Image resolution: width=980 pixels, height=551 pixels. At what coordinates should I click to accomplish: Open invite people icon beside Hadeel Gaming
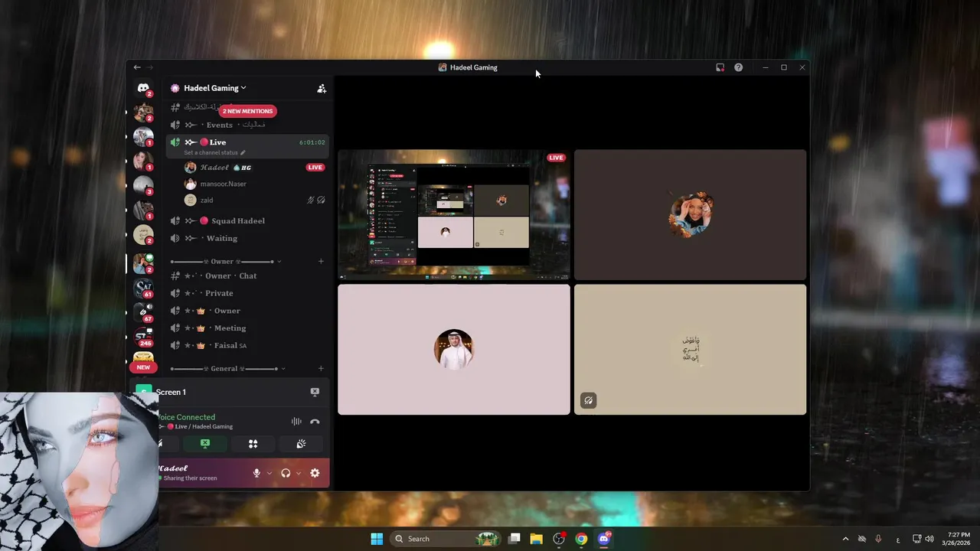[x=322, y=89]
